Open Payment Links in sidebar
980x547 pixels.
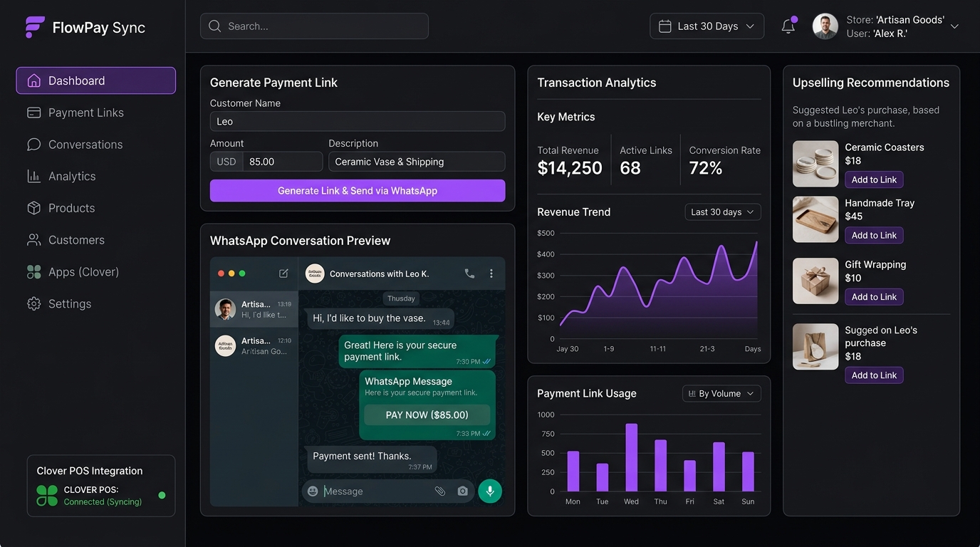click(x=95, y=113)
